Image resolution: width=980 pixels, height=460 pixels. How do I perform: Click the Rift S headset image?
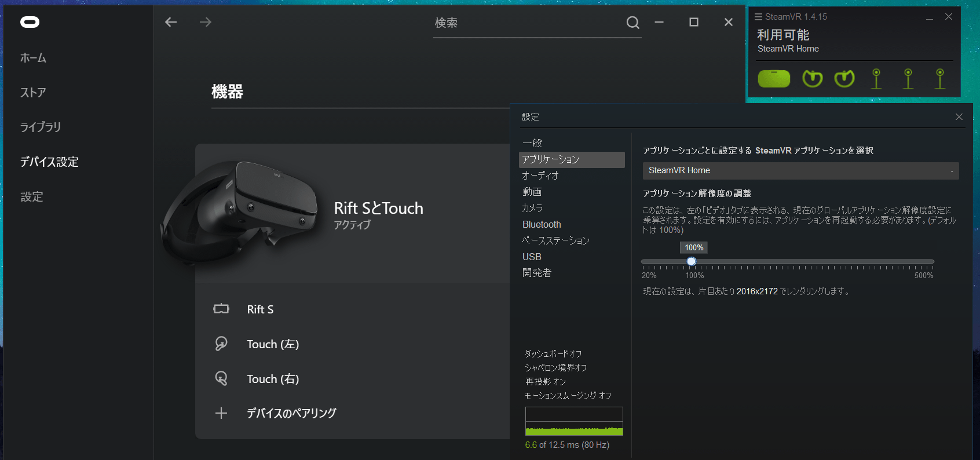point(240,213)
